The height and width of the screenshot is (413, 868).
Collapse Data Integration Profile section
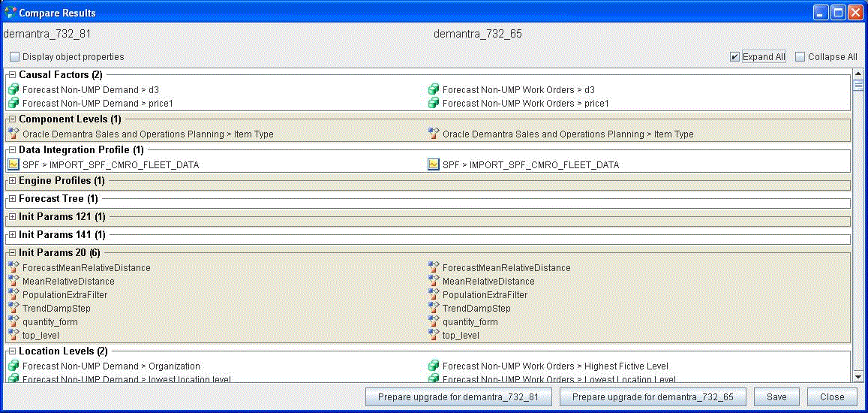tap(12, 149)
